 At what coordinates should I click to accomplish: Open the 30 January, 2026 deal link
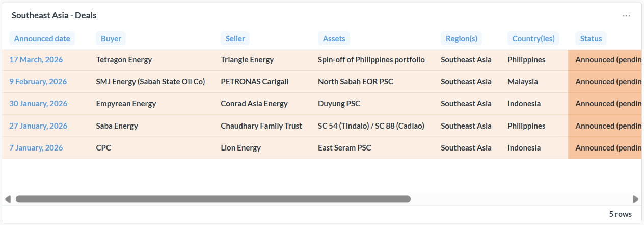point(38,104)
